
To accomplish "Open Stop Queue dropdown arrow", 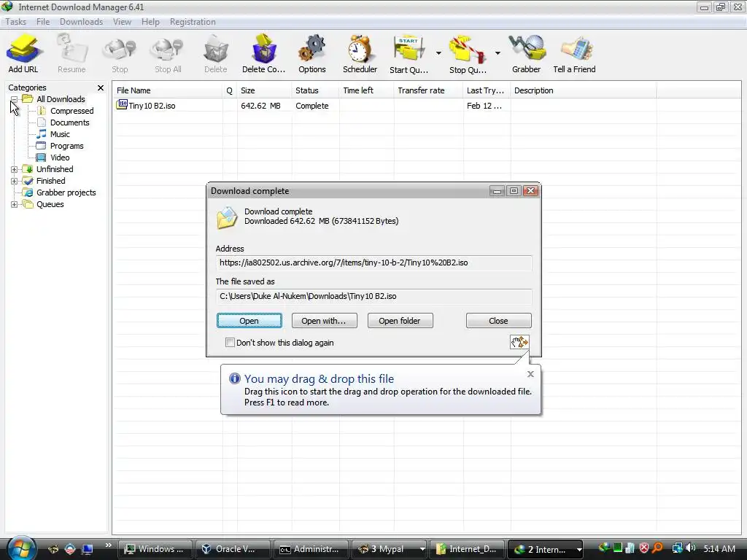I will point(498,52).
